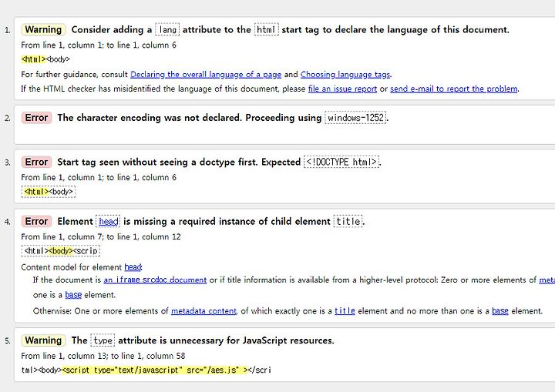Open the 'metadata content' link

pos(203,311)
